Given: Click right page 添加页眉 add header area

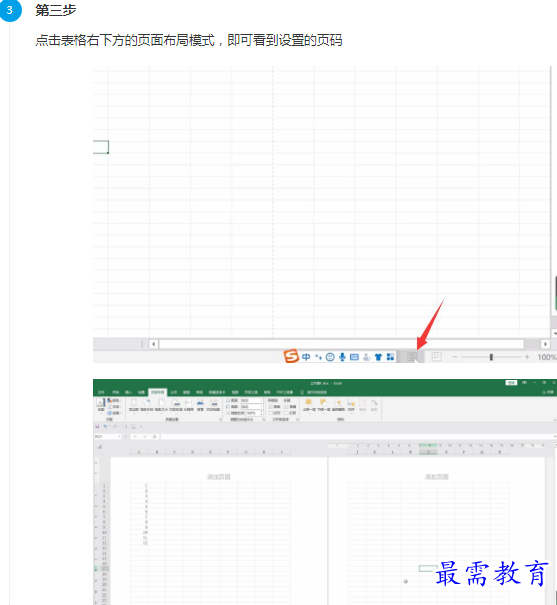Looking at the screenshot, I should click(x=437, y=477).
